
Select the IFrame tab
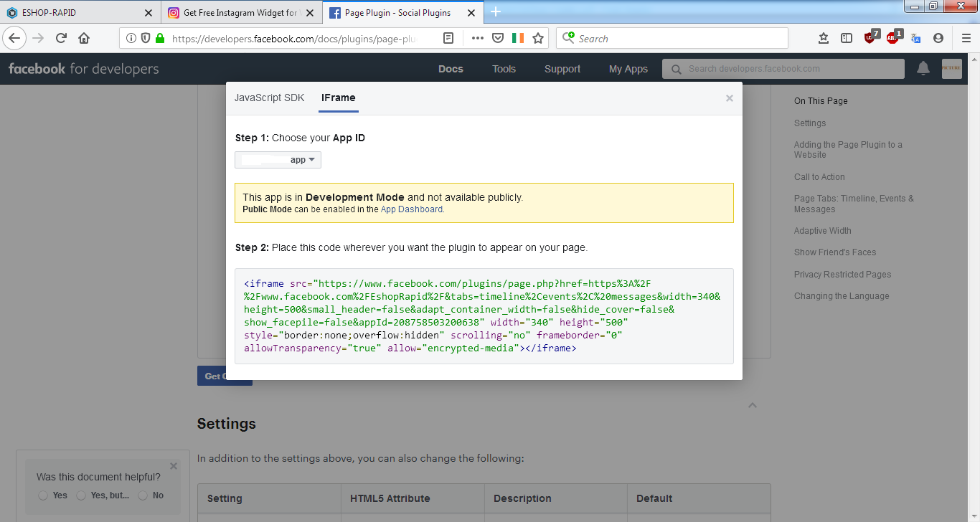tap(339, 98)
